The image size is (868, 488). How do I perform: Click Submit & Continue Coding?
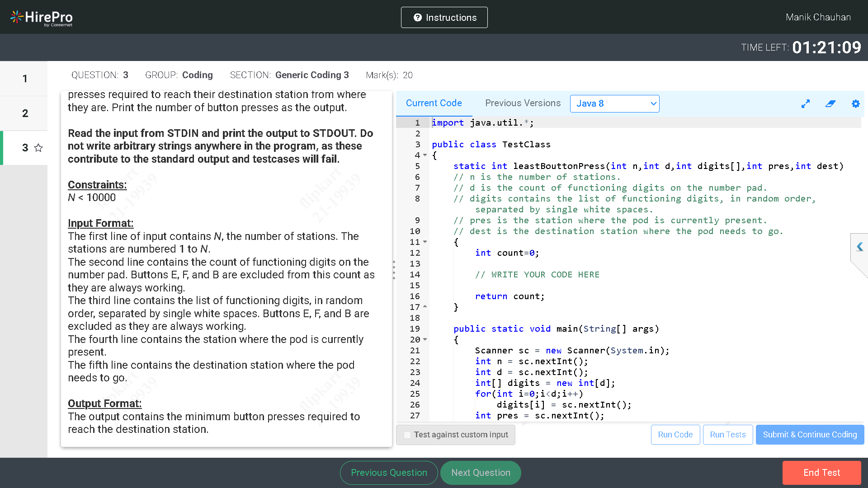pyautogui.click(x=810, y=435)
